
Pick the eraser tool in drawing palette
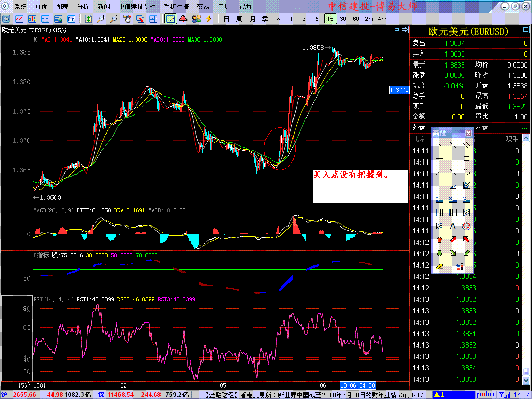439,267
